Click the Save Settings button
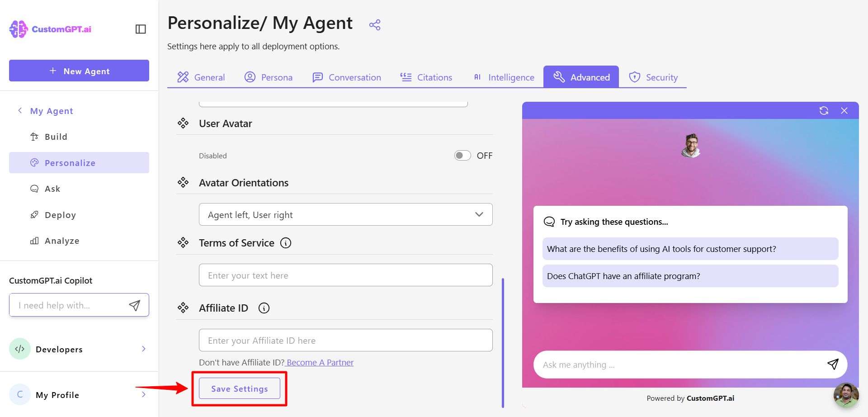This screenshot has height=417, width=868. [x=240, y=389]
